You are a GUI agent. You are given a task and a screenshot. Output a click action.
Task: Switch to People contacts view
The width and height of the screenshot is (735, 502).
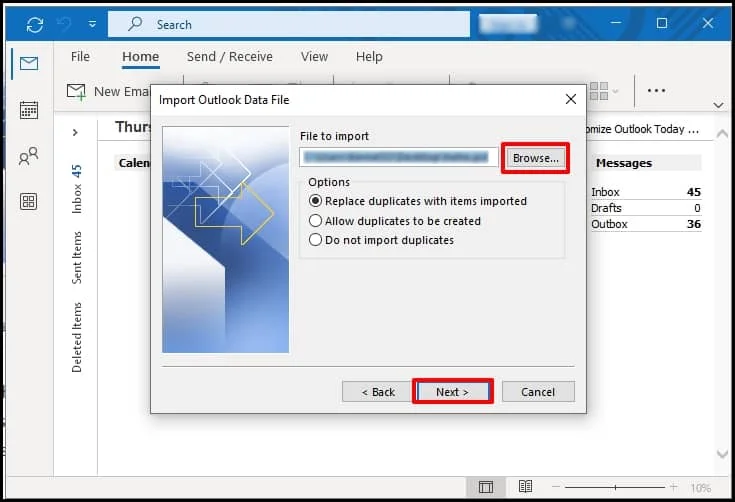(x=28, y=156)
